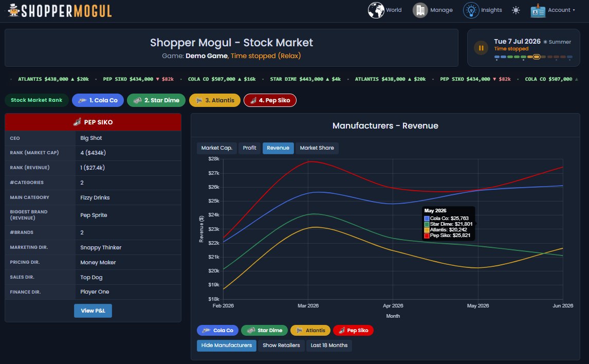Select the 3. Atlantis rank pill
This screenshot has width=589, height=364.
coord(214,100)
